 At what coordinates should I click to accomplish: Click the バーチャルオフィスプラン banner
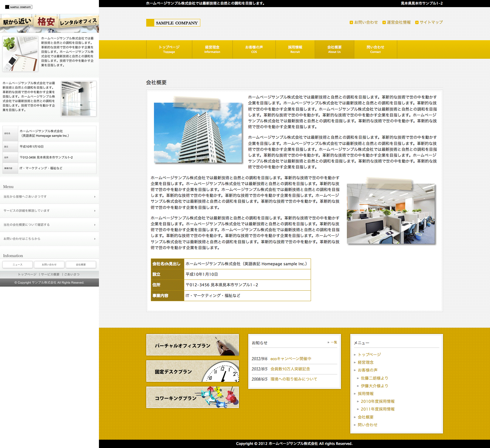point(192,345)
